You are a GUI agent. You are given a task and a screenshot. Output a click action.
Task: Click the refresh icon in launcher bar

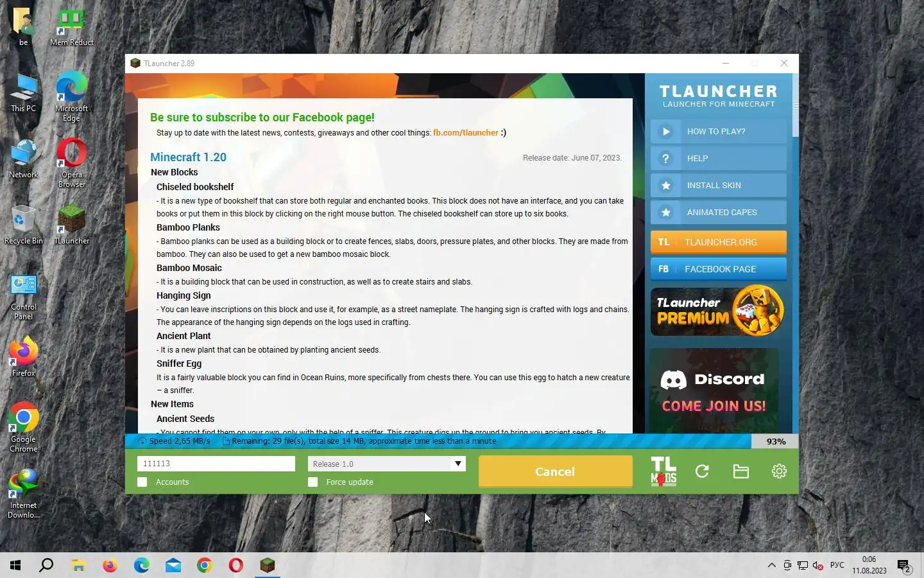(x=702, y=471)
